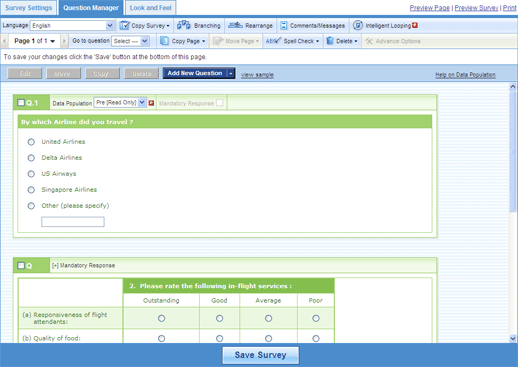
Task: Switch to the Survey Settings tab
Action: (x=29, y=8)
